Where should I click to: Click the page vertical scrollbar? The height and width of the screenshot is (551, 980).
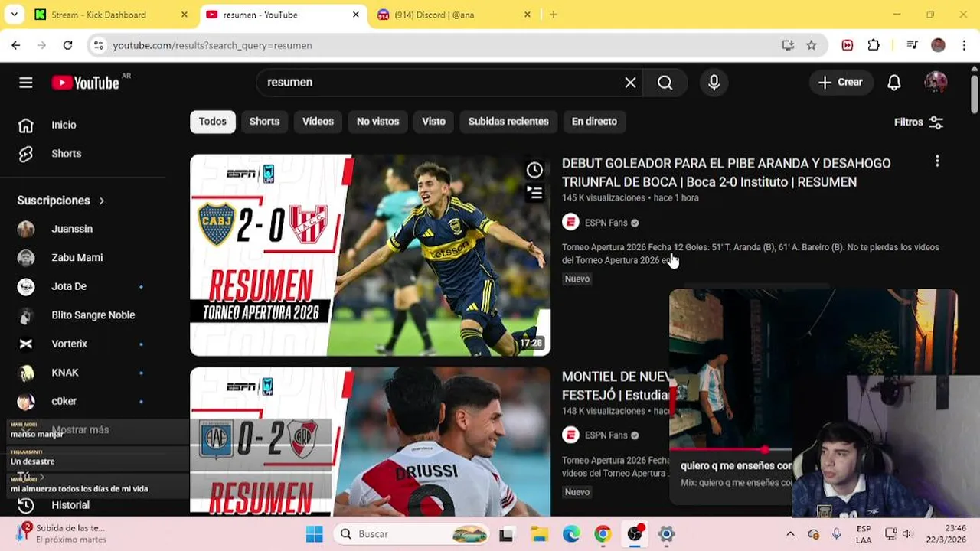[974, 96]
